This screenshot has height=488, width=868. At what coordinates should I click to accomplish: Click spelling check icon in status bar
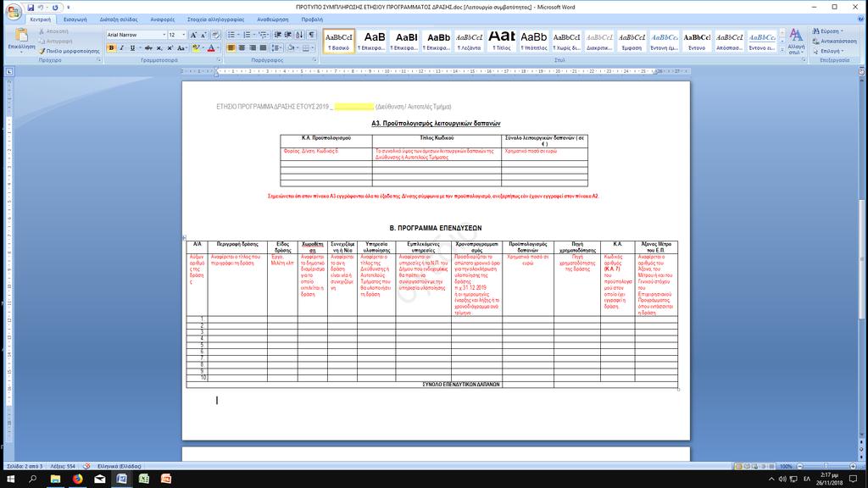86,467
